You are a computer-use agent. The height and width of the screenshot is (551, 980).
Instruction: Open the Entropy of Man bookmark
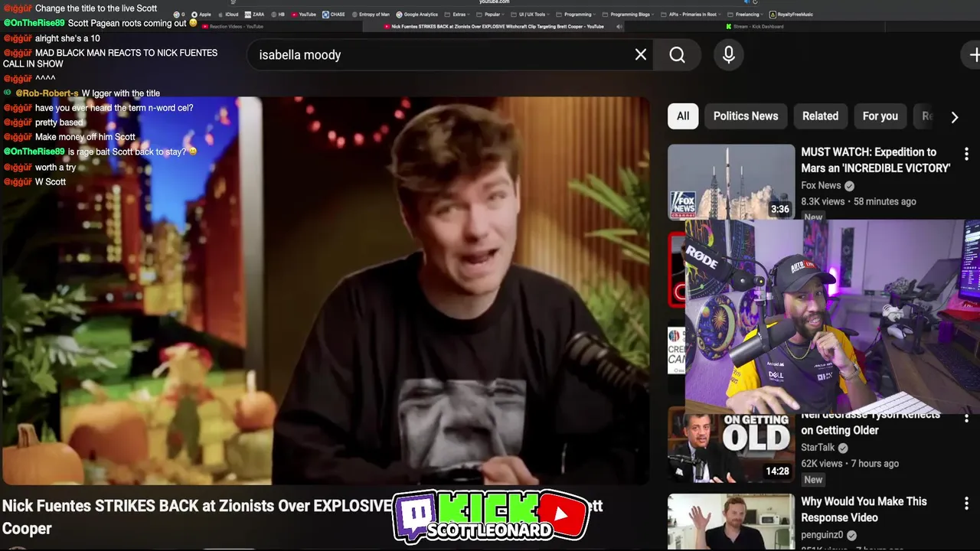[x=370, y=15]
